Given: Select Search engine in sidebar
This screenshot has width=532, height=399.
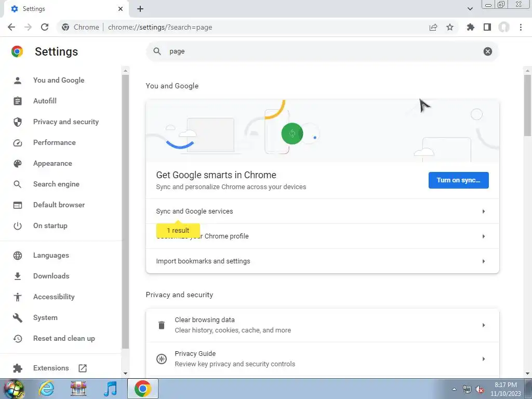Looking at the screenshot, I should coord(56,184).
